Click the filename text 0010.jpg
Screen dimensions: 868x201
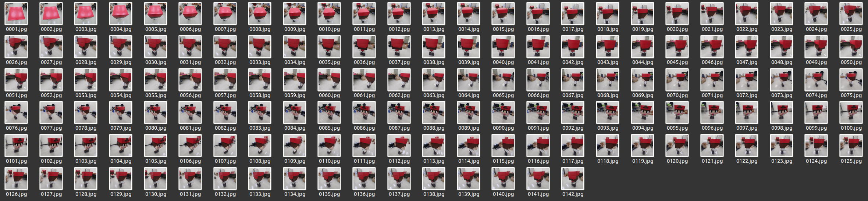[x=329, y=29]
